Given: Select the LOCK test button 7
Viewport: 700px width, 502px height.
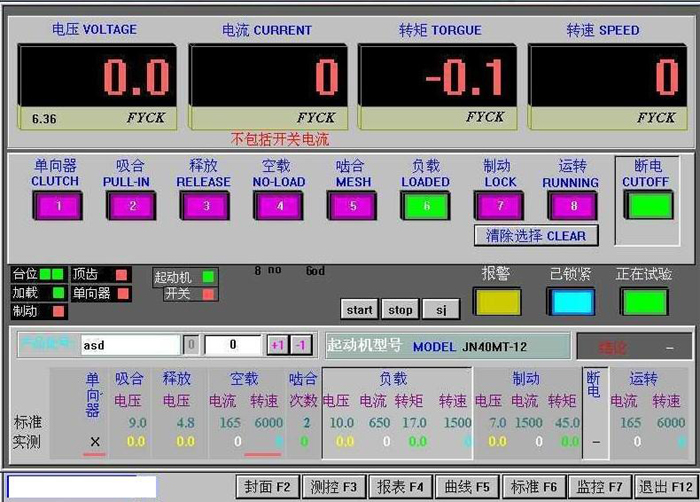Looking at the screenshot, I should pyautogui.click(x=498, y=205).
